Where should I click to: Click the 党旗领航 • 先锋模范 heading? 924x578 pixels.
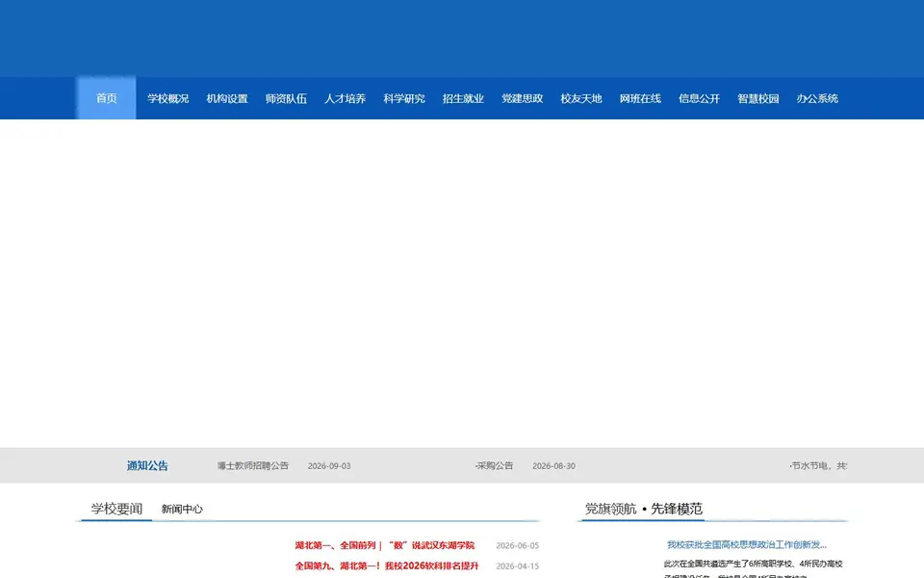[644, 509]
